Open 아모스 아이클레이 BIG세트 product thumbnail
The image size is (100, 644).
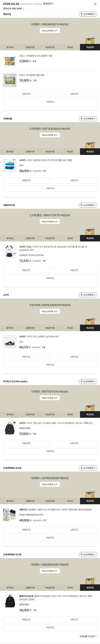(10, 80)
